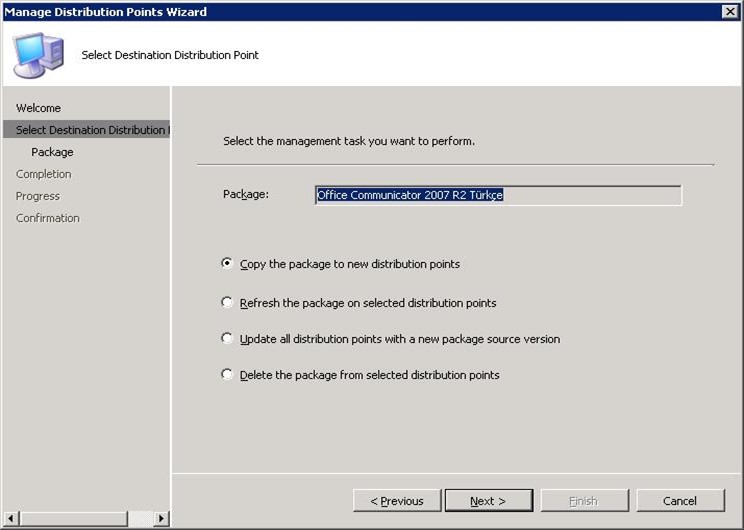Close the Manage Distribution Points Wizard window
The image size is (744, 530).
click(730, 11)
